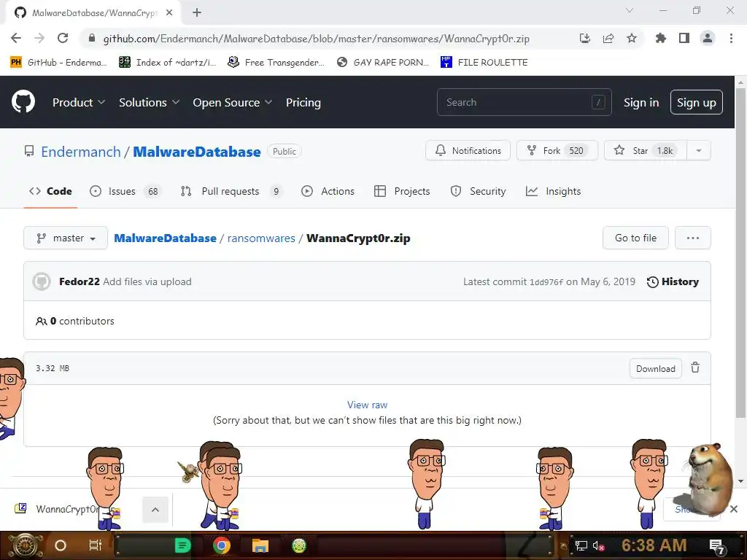Open the master branch dropdown
This screenshot has height=560, width=747.
pyautogui.click(x=66, y=238)
